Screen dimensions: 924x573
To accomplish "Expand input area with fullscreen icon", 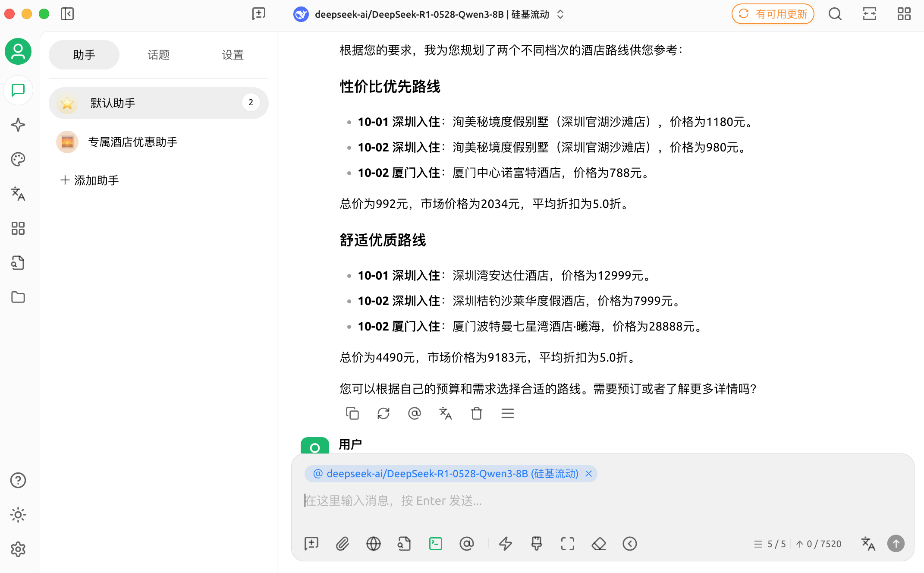I will click(x=567, y=544).
